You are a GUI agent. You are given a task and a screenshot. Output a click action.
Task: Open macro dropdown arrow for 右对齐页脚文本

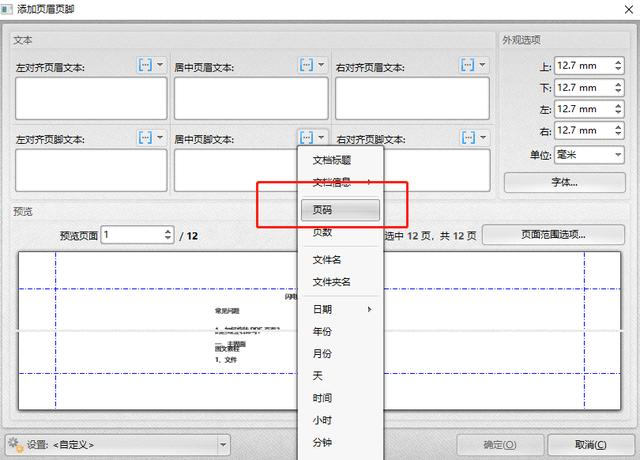point(483,137)
